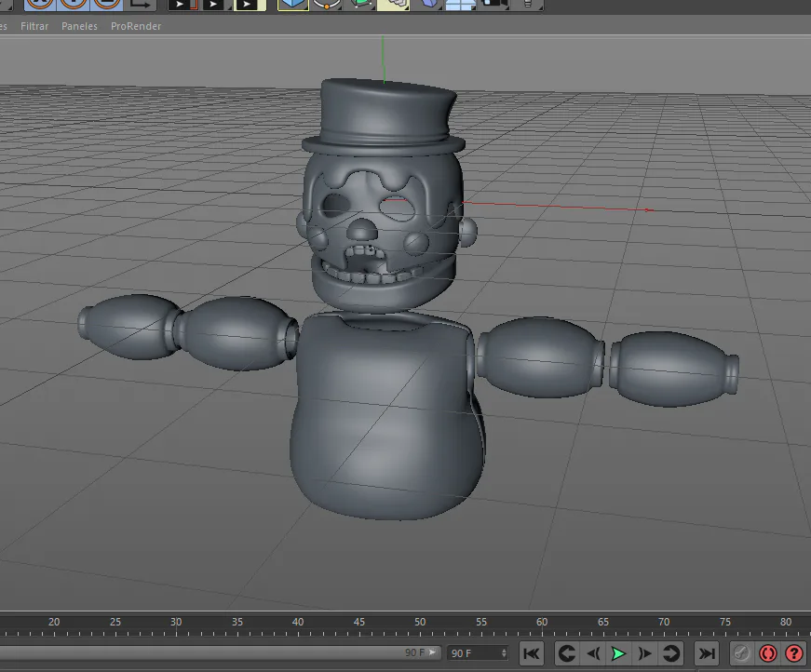
Task: Go to start of animation
Action: [x=531, y=653]
